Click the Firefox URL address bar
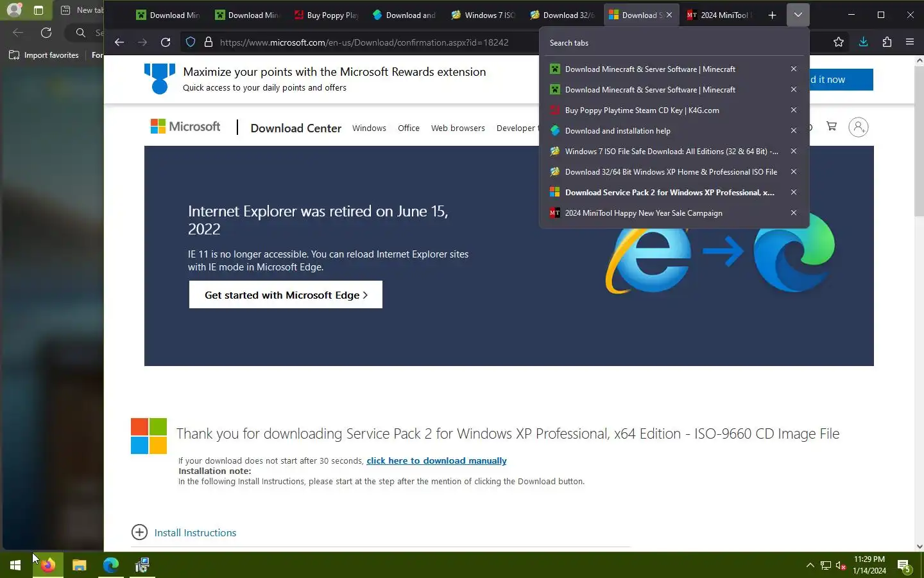This screenshot has width=924, height=578. point(364,42)
